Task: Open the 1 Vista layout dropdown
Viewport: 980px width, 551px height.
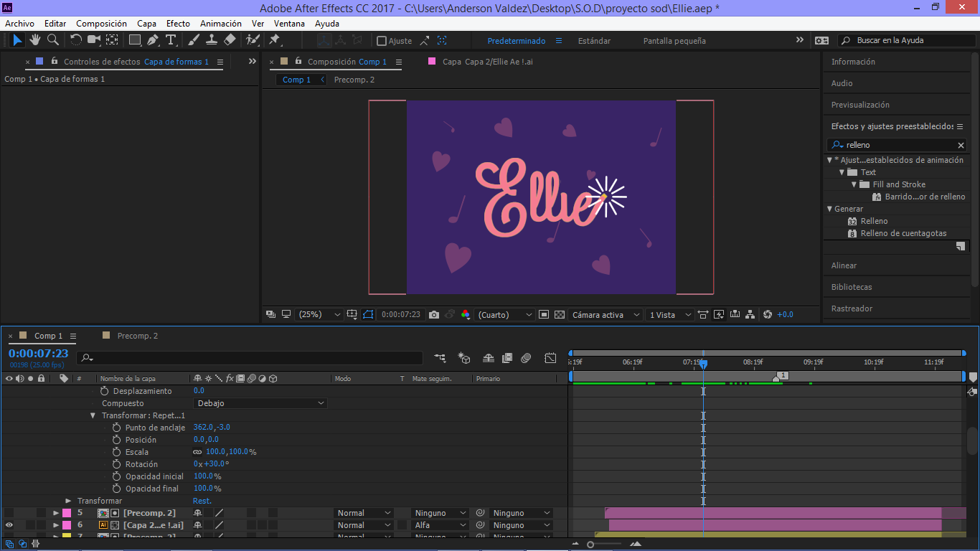Action: pos(670,314)
